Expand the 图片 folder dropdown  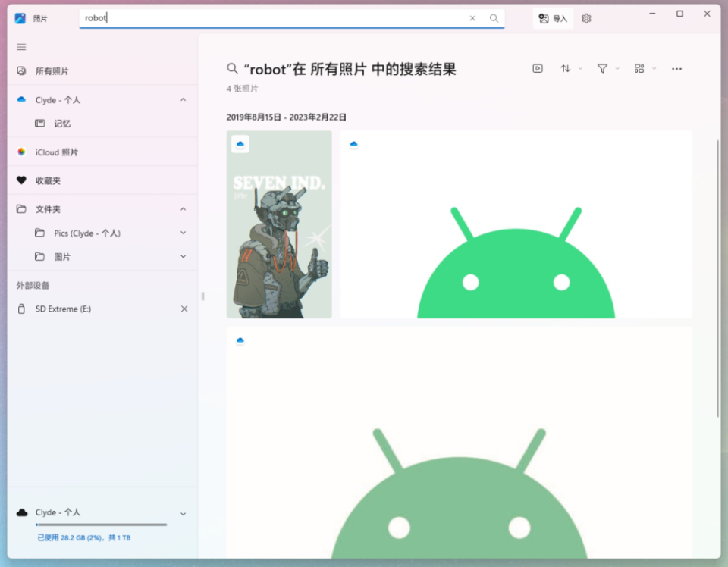[183, 257]
